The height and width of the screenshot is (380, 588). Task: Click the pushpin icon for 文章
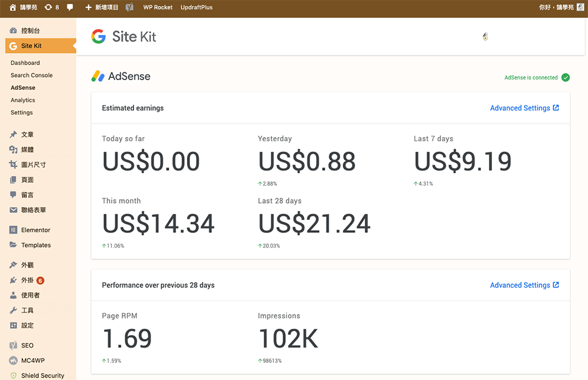tap(14, 134)
